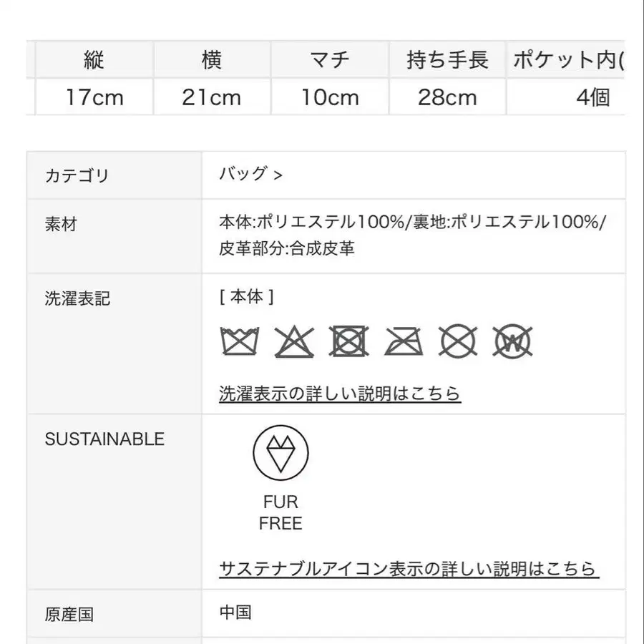Click the 縦 column header

pyautogui.click(x=94, y=60)
